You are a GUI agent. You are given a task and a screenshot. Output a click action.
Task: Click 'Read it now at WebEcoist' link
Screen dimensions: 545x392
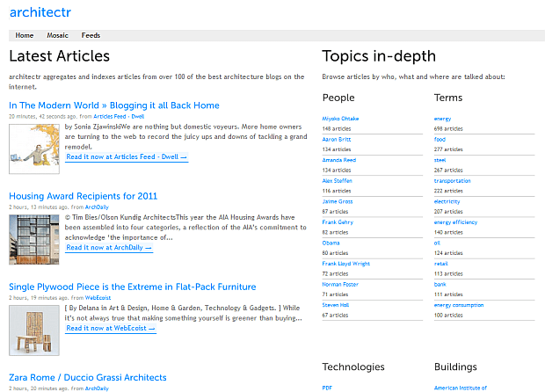(x=111, y=329)
